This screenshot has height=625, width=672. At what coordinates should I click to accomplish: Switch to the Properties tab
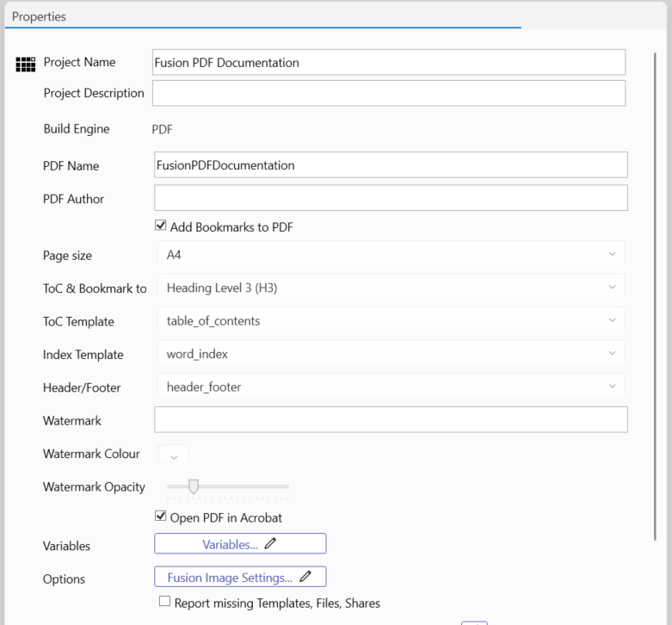pyautogui.click(x=40, y=16)
